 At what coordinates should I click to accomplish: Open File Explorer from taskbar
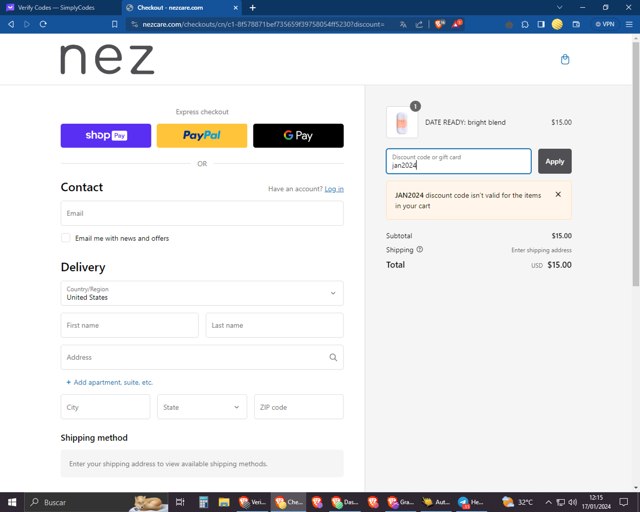(x=224, y=502)
